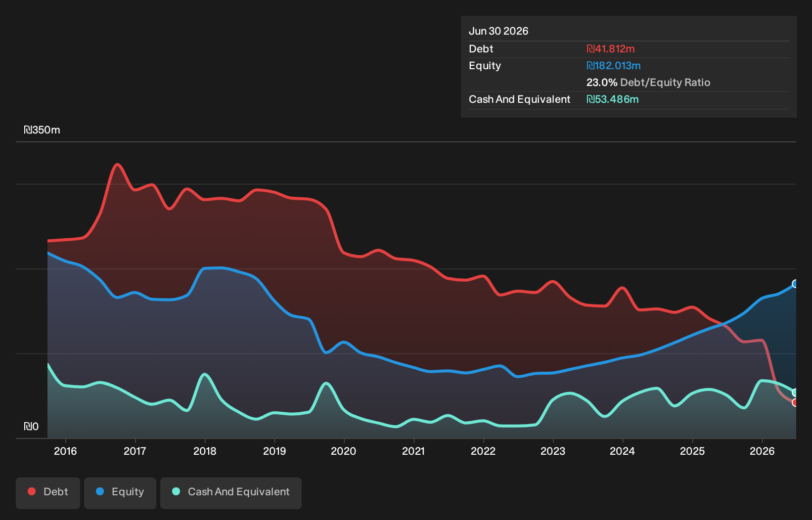This screenshot has width=812, height=520.
Task: Click the Equity label in tooltip
Action: pyautogui.click(x=485, y=66)
